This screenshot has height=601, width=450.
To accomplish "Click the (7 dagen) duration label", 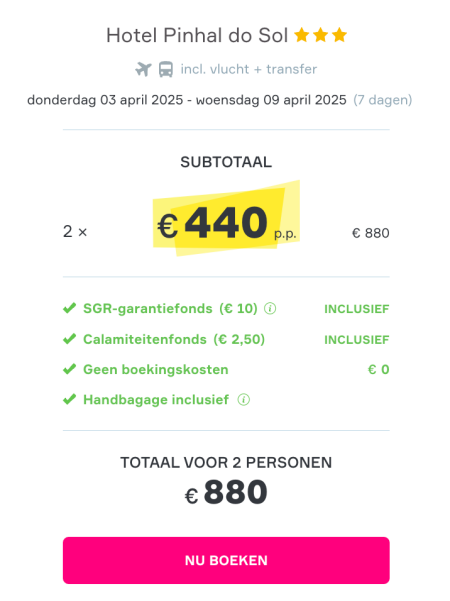I will 383,100.
